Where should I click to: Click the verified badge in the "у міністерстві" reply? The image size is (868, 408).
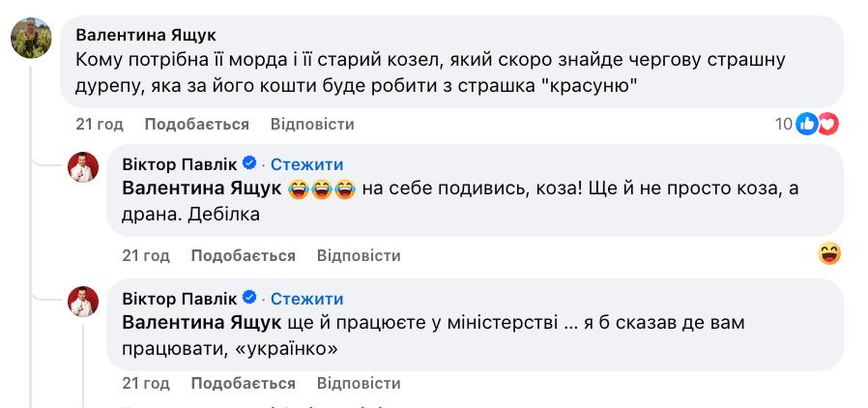coord(248,298)
